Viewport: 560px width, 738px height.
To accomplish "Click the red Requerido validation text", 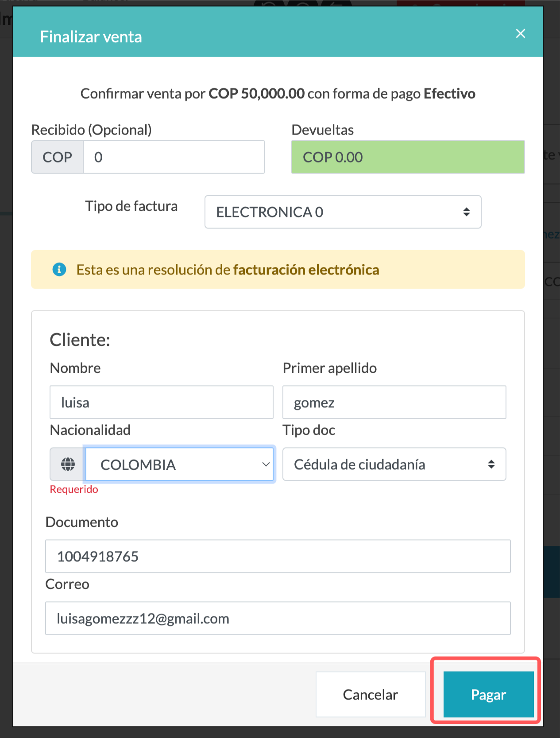I will [x=74, y=489].
